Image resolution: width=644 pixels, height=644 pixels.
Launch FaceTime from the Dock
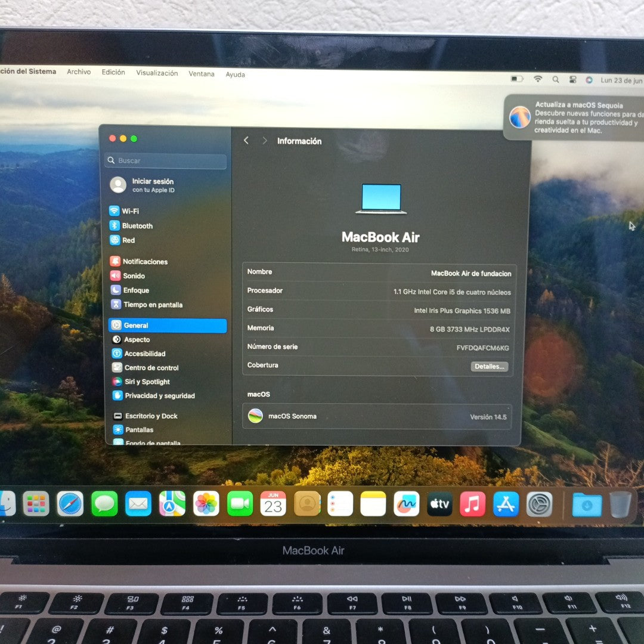tap(240, 503)
